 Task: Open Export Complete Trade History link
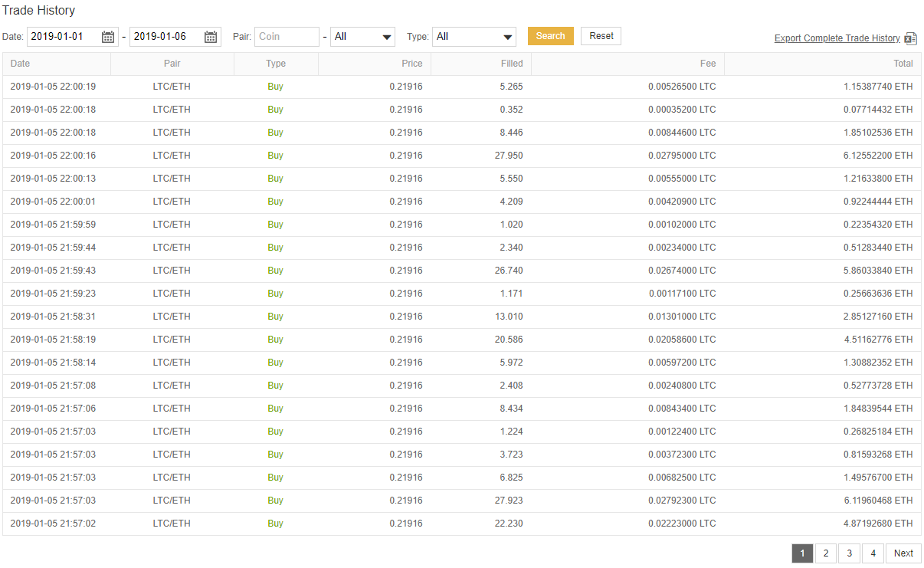[x=837, y=38]
